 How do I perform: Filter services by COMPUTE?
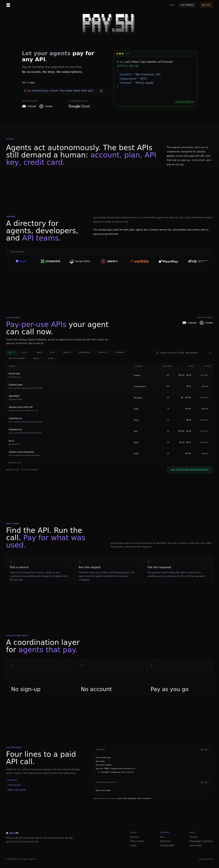(104, 352)
